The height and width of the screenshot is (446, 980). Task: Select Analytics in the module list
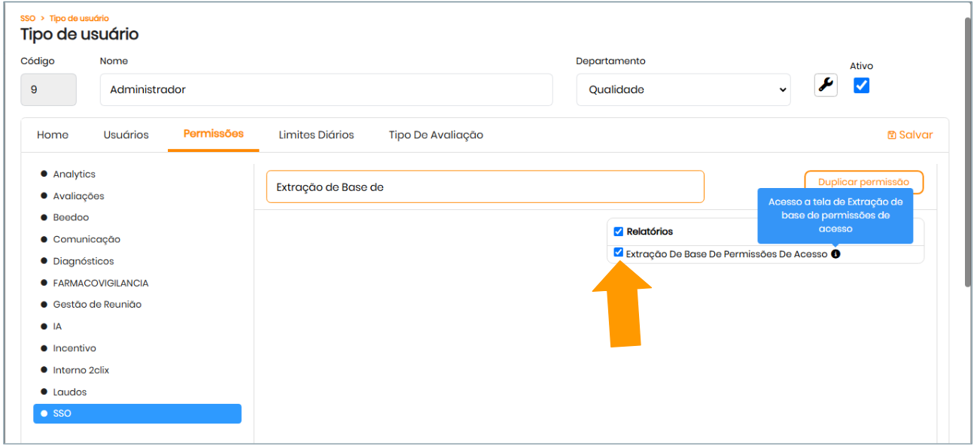coord(74,174)
